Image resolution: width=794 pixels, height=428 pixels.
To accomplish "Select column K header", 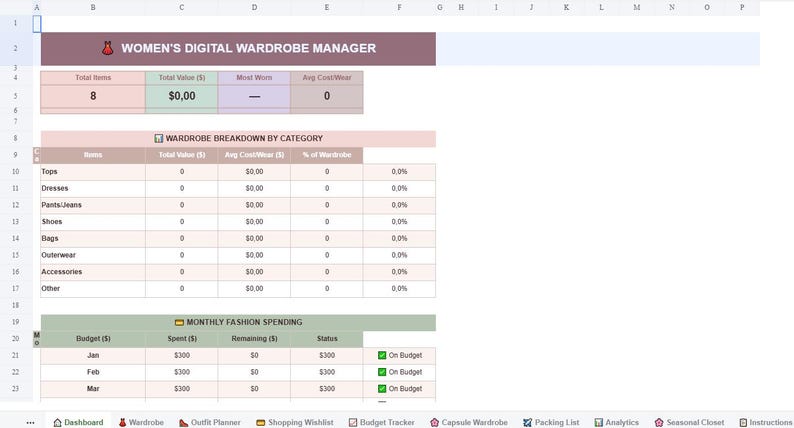I will 566,7.
